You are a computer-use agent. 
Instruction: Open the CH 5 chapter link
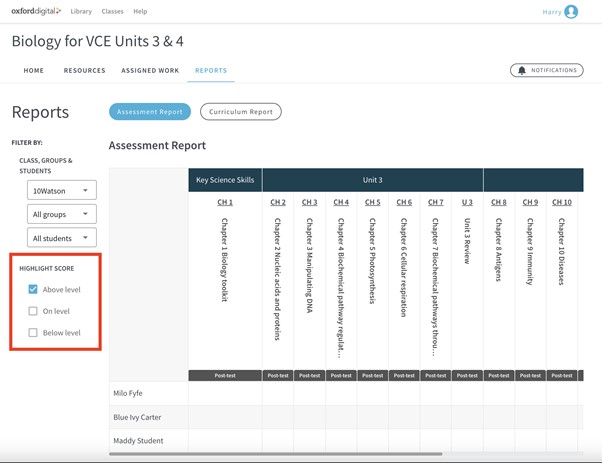(372, 202)
